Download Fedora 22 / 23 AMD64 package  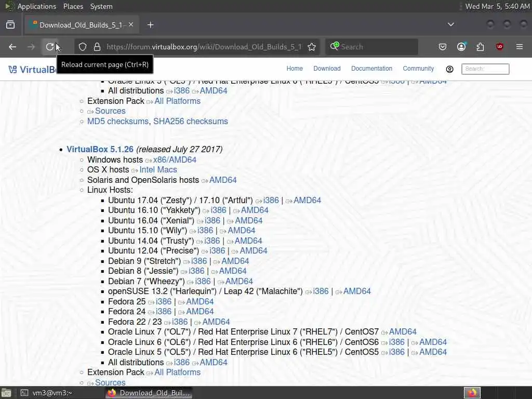click(216, 322)
